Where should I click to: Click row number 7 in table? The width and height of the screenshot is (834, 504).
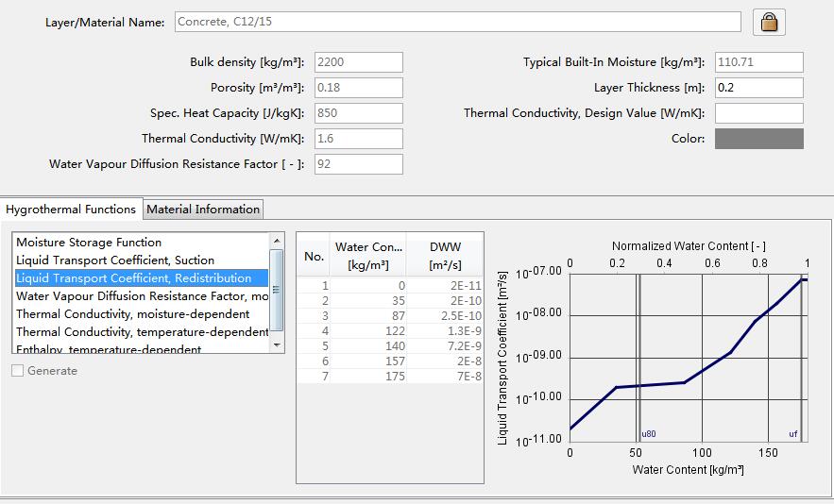[x=314, y=376]
